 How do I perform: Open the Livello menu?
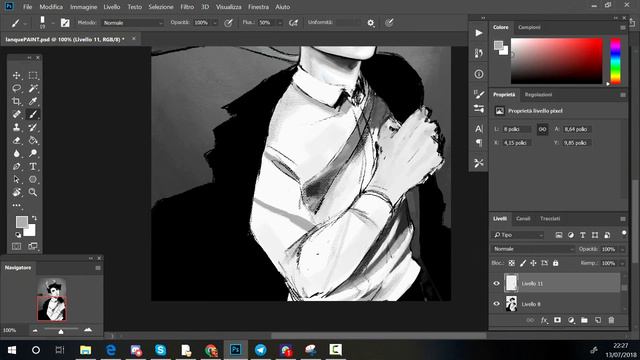click(x=111, y=7)
